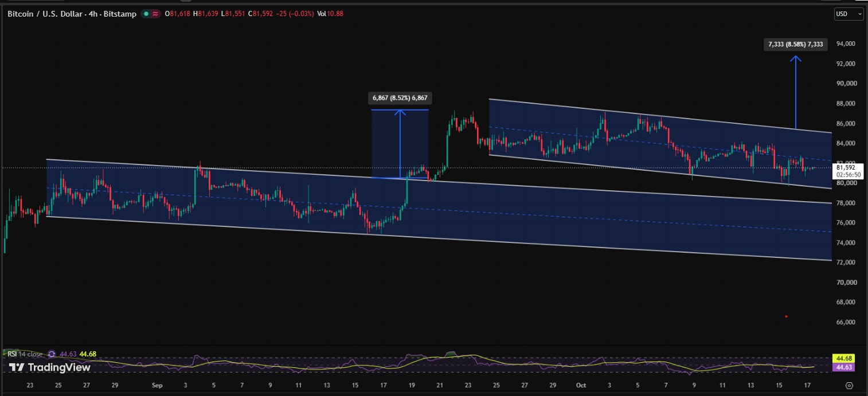Click the open value O81,618 in header
Image resolution: width=868 pixels, height=396 pixels.
point(178,14)
